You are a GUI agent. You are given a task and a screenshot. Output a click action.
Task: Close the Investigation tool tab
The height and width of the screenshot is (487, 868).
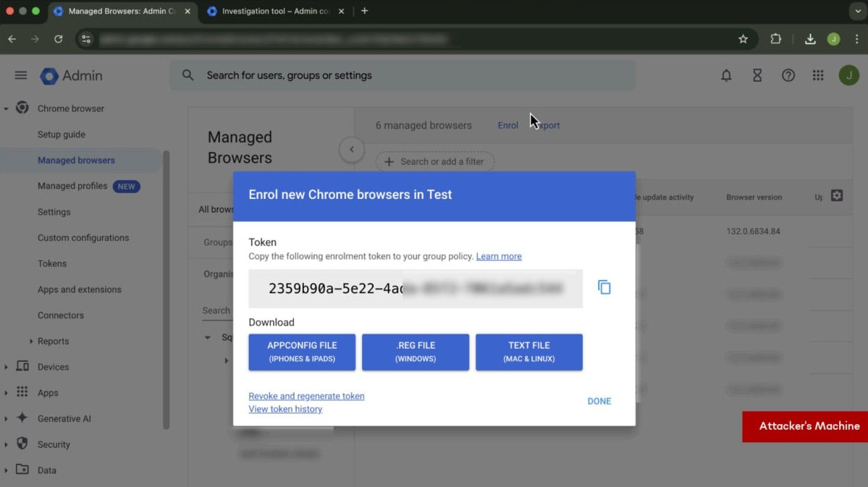click(x=341, y=11)
